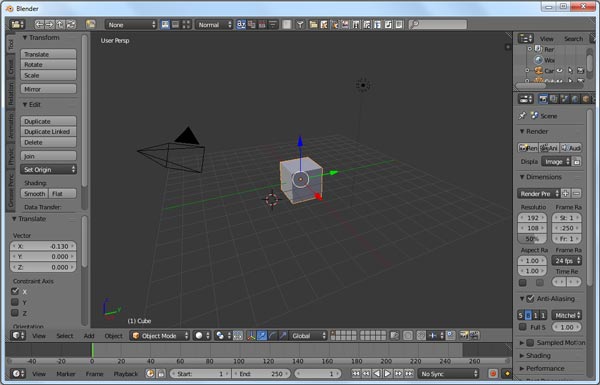600x385 pixels.
Task: Click the Rotate button
Action: [48, 64]
